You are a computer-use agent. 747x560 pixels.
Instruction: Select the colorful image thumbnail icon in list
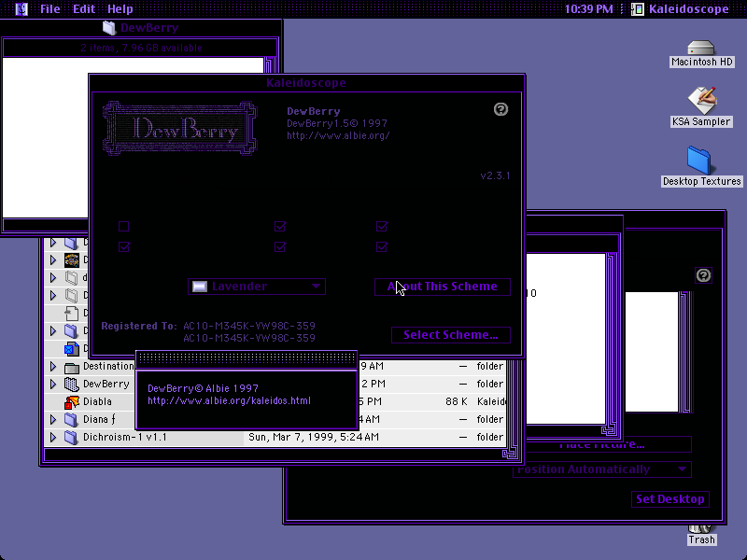(72, 260)
